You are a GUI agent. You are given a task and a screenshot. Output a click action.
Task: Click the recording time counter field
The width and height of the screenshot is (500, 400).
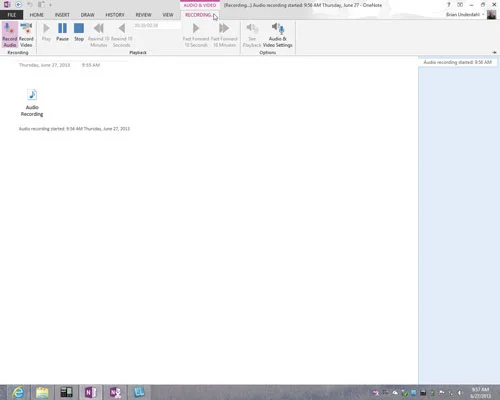click(157, 25)
